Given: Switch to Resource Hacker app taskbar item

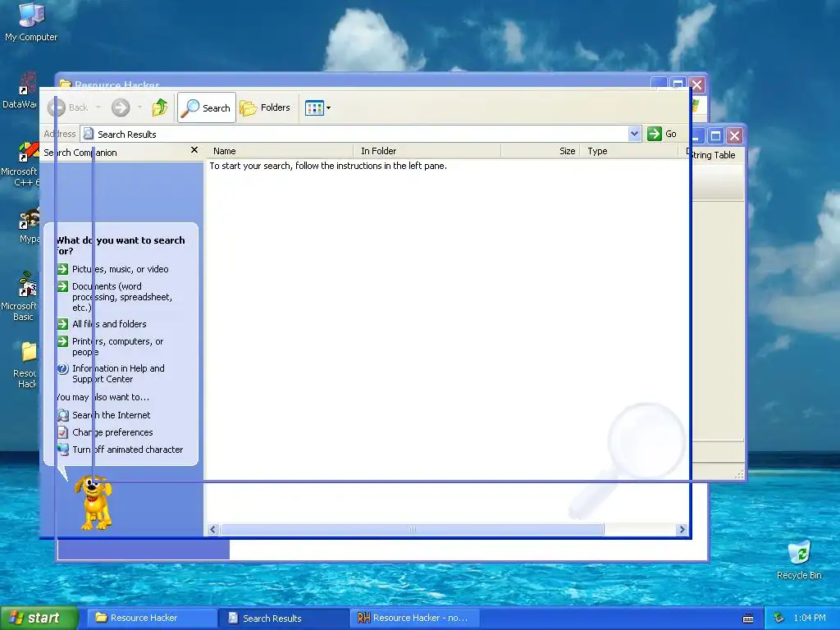Looking at the screenshot, I should 414,618.
